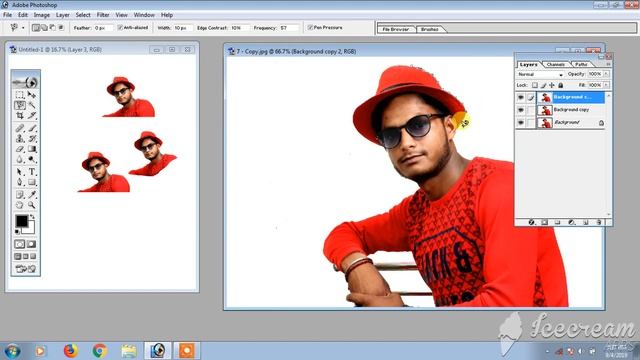
Task: Hide the Background copy layer eye
Action: tap(520, 110)
